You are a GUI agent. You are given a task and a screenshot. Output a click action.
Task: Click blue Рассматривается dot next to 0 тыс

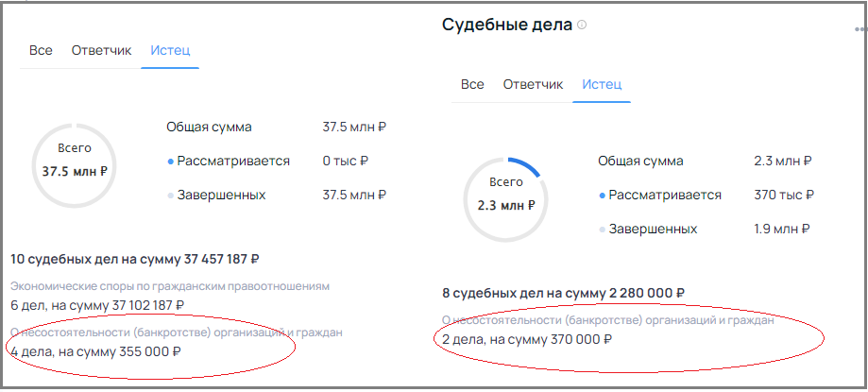(171, 162)
